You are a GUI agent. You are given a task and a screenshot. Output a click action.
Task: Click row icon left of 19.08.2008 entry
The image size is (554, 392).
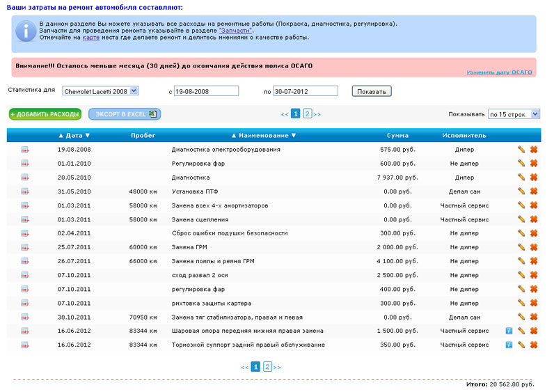tap(25, 150)
